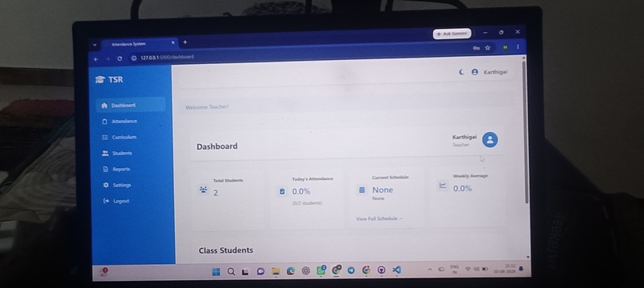
Task: Click the Total Students group icon
Action: pos(203,190)
